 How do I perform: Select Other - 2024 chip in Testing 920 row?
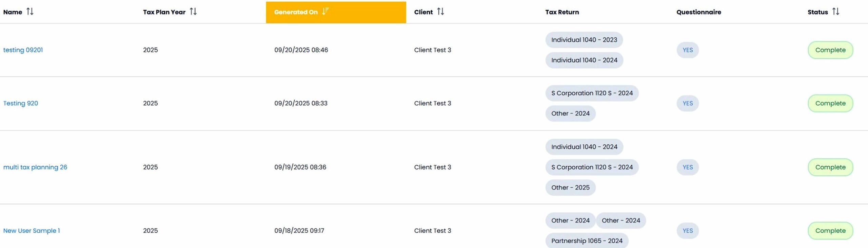(570, 113)
